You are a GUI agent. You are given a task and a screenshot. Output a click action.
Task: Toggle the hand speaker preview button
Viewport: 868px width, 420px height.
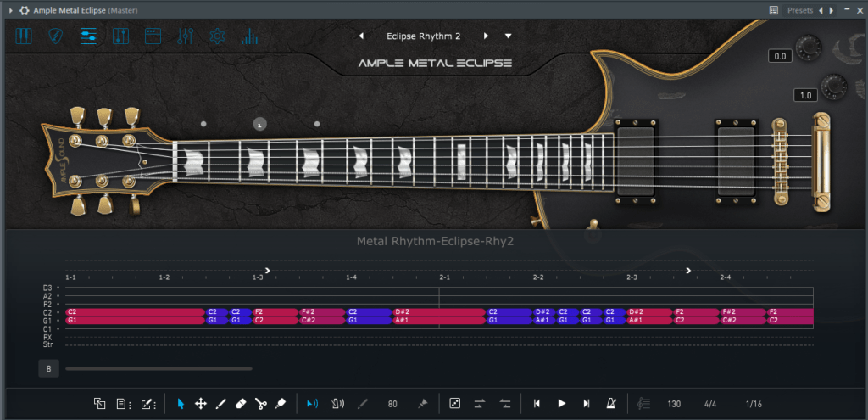click(x=337, y=404)
